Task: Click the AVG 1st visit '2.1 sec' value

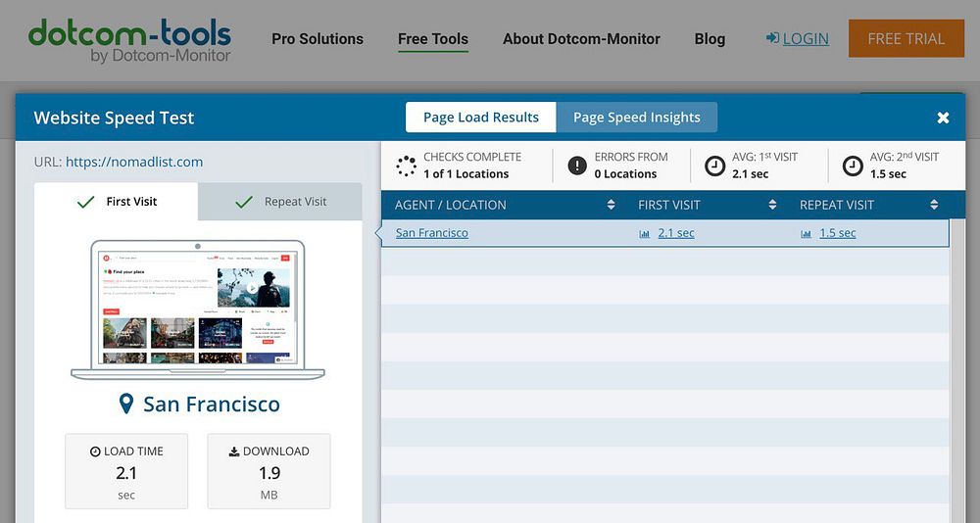Action: click(x=751, y=174)
